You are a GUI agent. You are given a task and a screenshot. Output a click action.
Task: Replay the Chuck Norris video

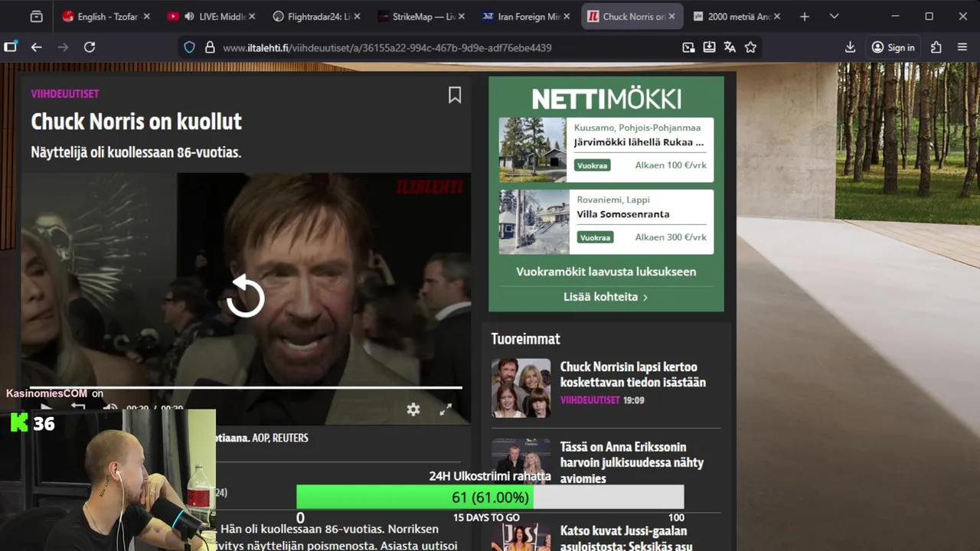click(x=245, y=296)
